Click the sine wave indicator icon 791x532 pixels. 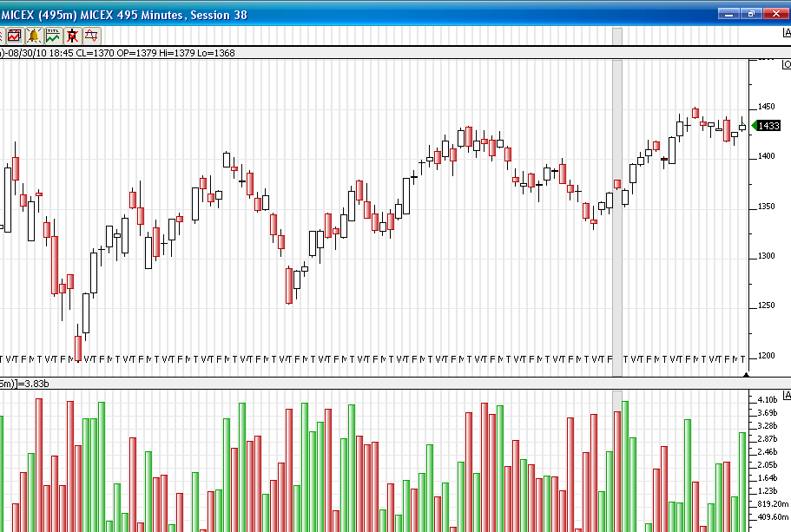click(x=91, y=36)
